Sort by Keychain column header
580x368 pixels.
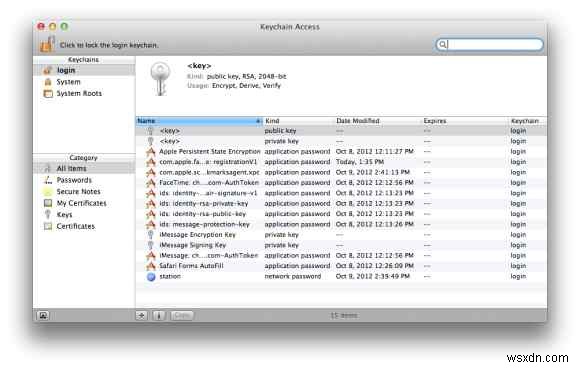pos(527,121)
